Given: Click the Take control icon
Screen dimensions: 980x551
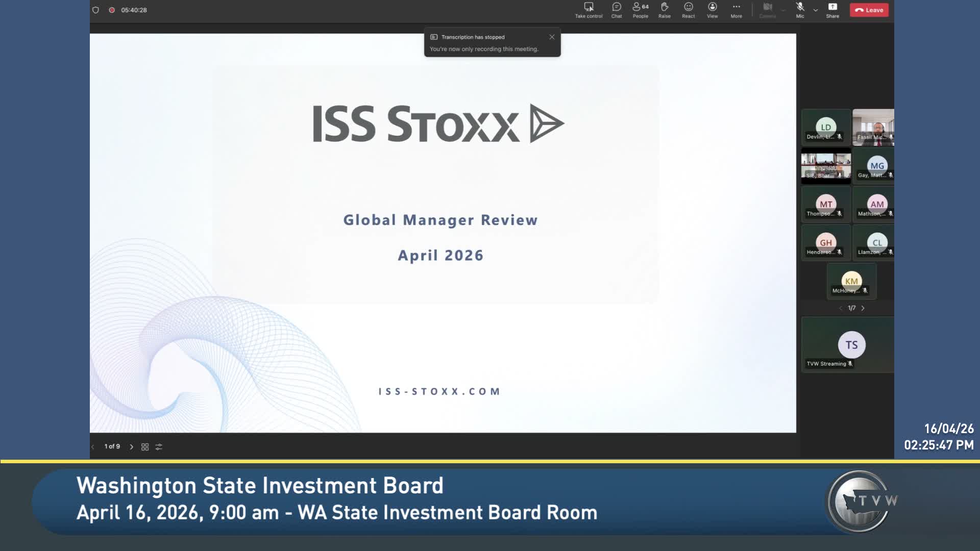Looking at the screenshot, I should (589, 10).
